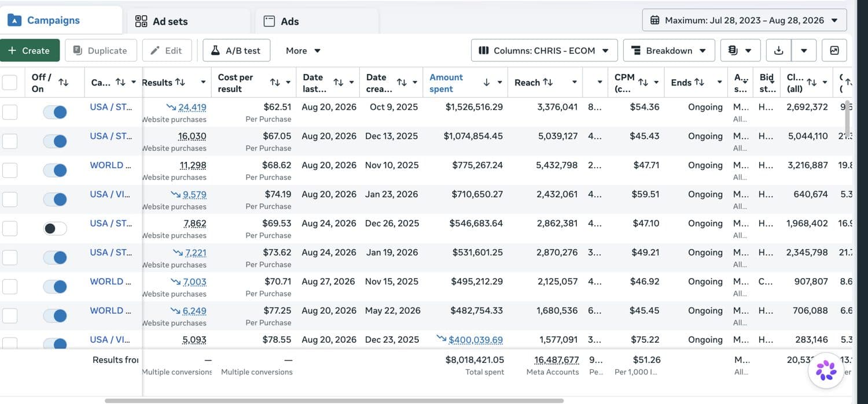Turn on the paused $546,683.64 campaign
Viewport: 868px width, 404px height.
pyautogui.click(x=55, y=228)
